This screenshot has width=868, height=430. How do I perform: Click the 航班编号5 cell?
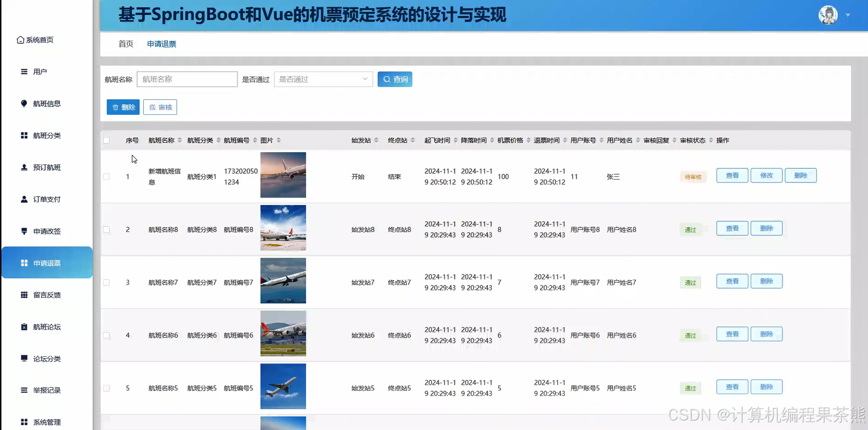coord(238,388)
